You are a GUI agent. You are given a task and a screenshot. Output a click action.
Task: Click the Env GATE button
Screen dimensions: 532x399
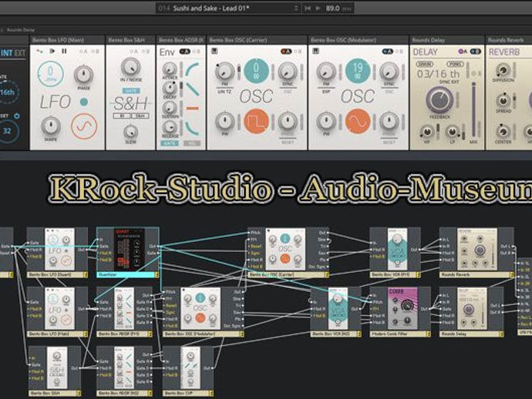click(x=169, y=143)
